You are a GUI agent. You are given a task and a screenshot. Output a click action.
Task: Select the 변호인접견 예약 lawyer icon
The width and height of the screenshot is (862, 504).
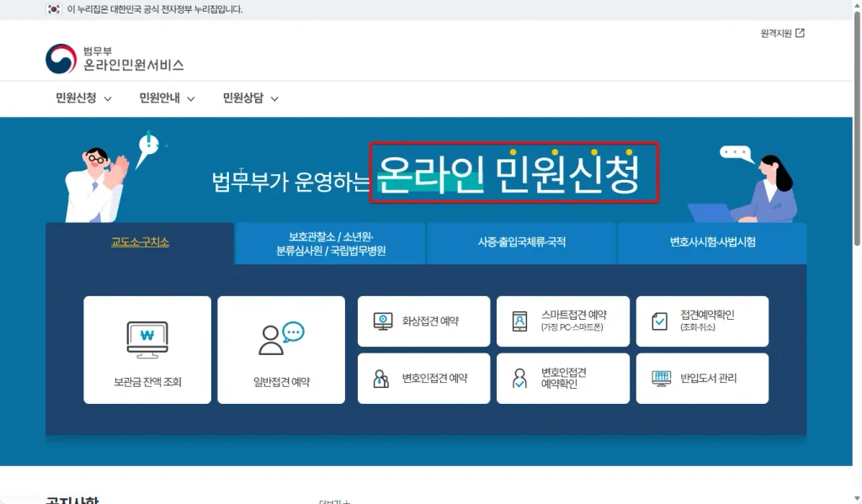pyautogui.click(x=380, y=378)
